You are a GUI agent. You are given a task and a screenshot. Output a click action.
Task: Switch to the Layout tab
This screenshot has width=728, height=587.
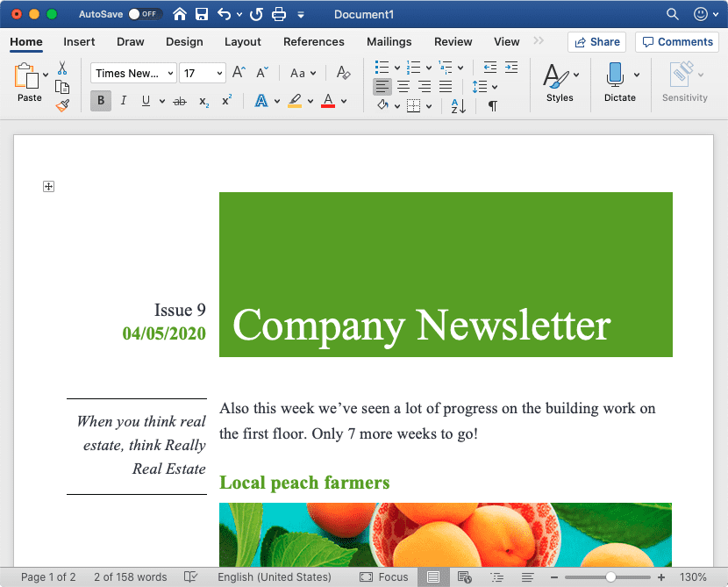(x=243, y=42)
